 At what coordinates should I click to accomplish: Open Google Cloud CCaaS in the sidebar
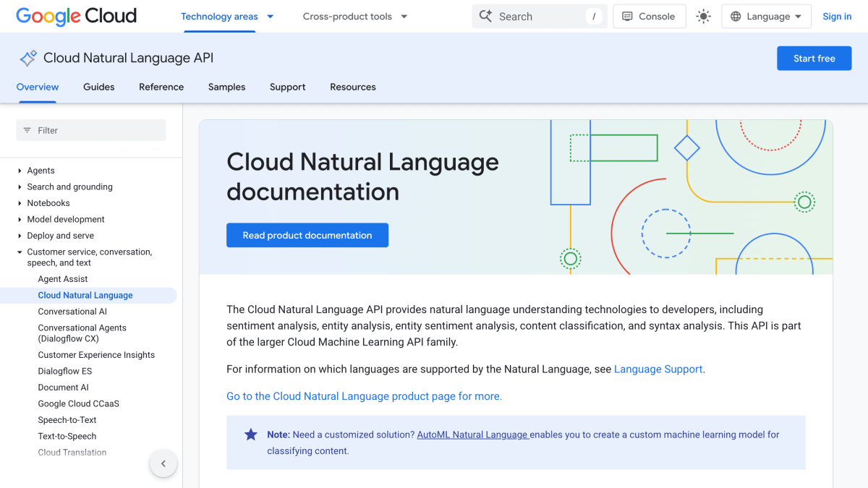(78, 403)
